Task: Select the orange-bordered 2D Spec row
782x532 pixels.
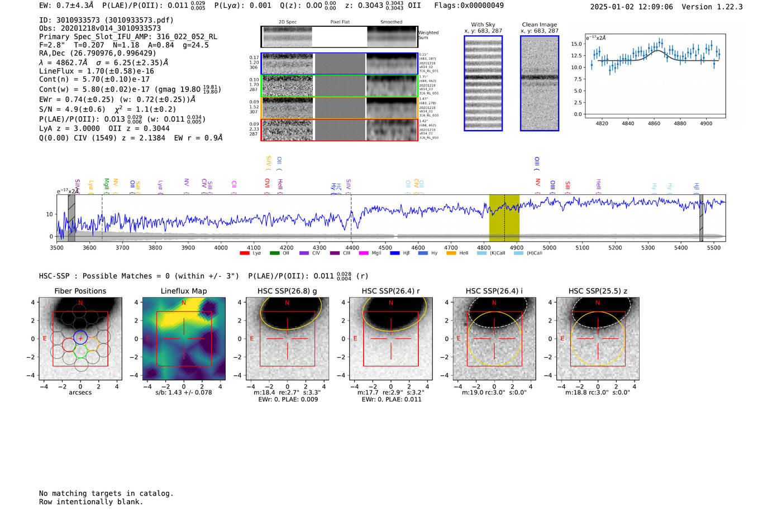Action: click(x=340, y=108)
